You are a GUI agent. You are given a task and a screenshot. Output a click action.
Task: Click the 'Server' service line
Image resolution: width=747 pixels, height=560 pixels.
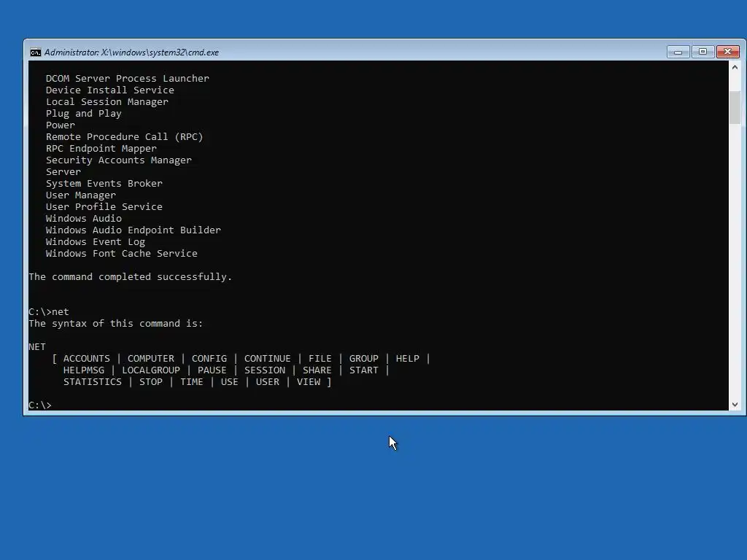63,172
